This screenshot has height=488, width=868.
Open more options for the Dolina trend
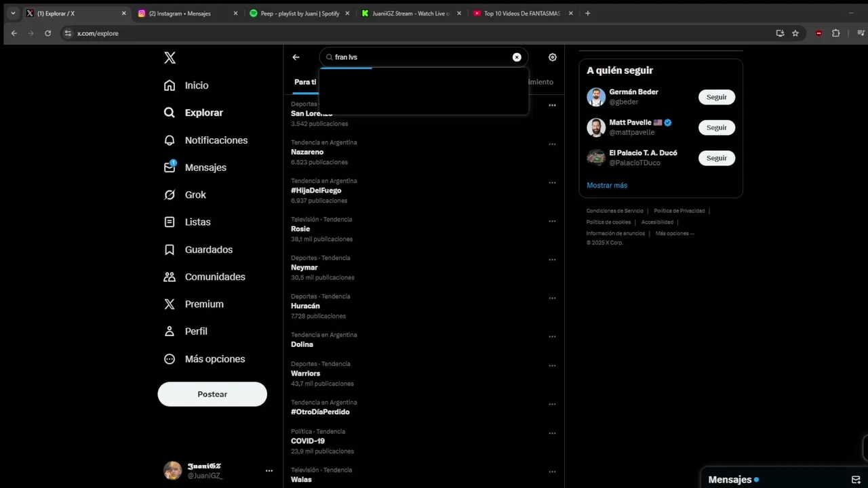tap(553, 336)
